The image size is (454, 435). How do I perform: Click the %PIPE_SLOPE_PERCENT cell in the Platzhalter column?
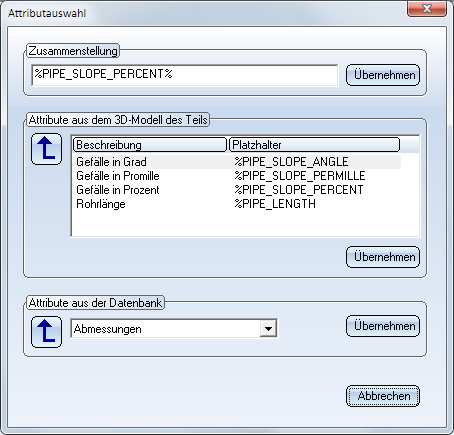(299, 190)
